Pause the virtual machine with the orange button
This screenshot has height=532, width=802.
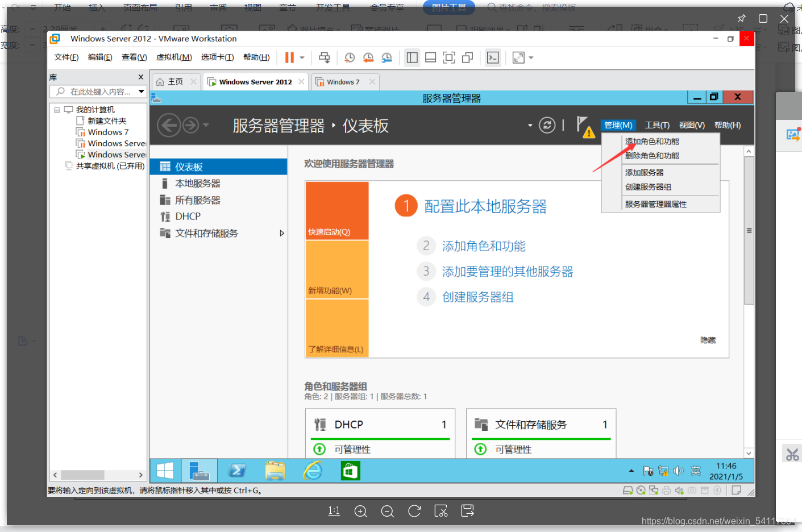pos(289,57)
